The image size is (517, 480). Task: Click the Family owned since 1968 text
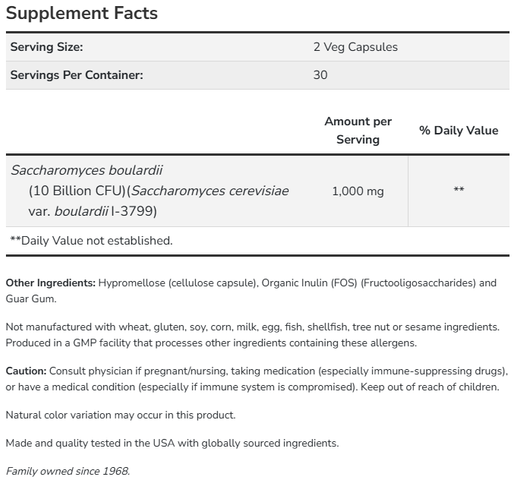click(x=68, y=471)
